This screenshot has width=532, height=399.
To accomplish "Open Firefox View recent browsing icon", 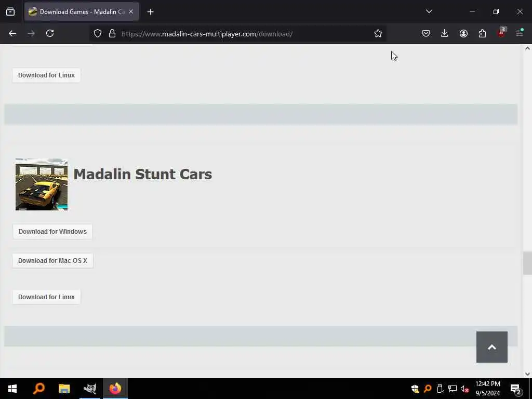I will pyautogui.click(x=10, y=12).
